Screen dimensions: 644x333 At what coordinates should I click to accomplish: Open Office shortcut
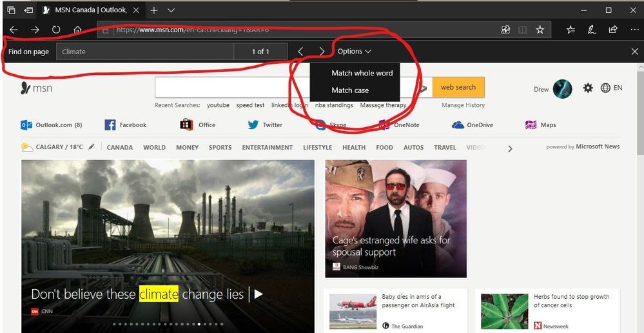197,125
